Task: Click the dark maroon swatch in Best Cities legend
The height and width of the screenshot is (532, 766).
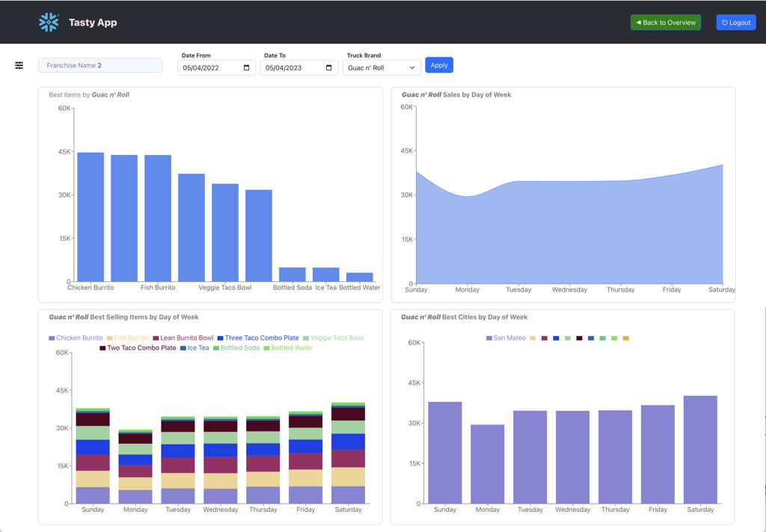Action: coord(579,338)
